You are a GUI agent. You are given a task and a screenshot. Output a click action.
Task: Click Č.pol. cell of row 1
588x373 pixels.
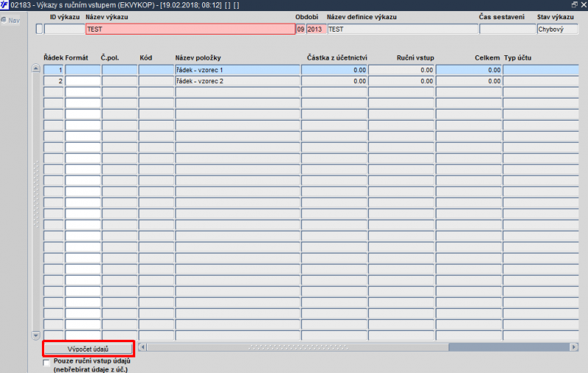click(120, 70)
